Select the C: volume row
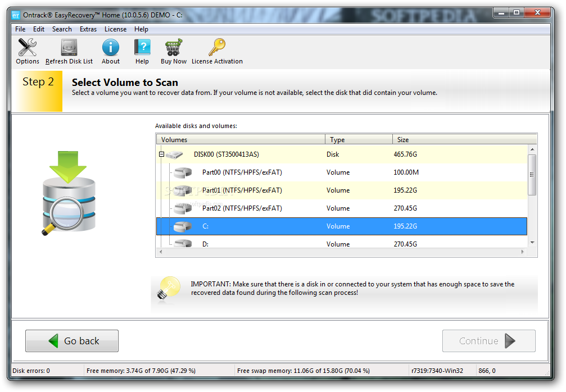The image size is (566, 392). (342, 226)
